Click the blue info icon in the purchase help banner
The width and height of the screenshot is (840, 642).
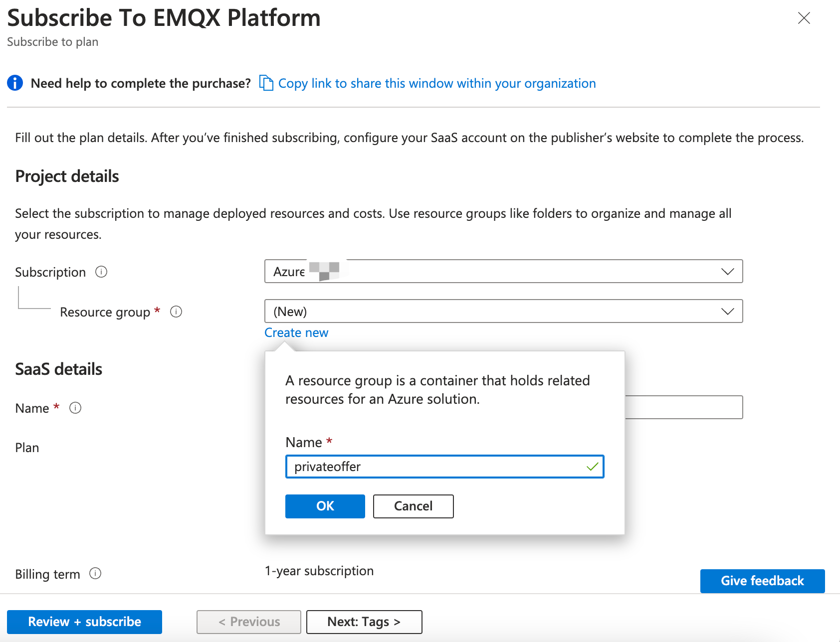coord(15,83)
